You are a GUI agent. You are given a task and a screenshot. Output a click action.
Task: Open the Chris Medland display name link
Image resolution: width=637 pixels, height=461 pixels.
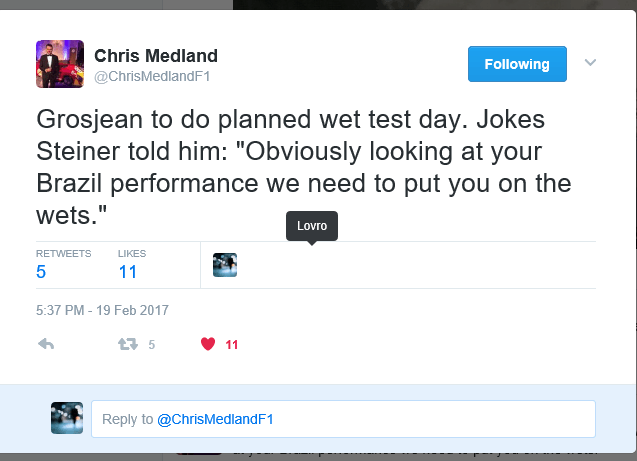(x=155, y=55)
